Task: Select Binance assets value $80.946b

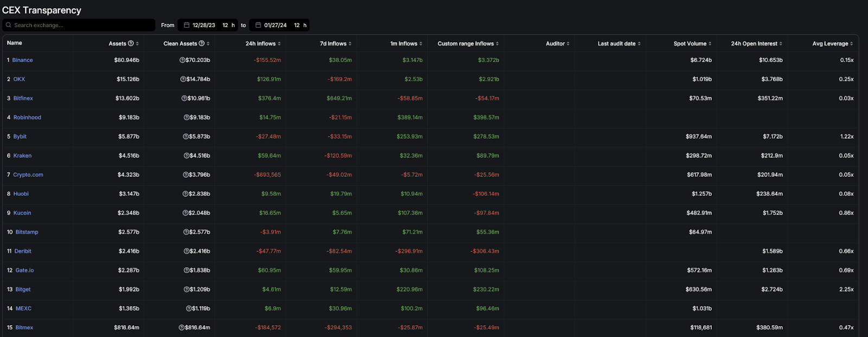Action: point(126,60)
